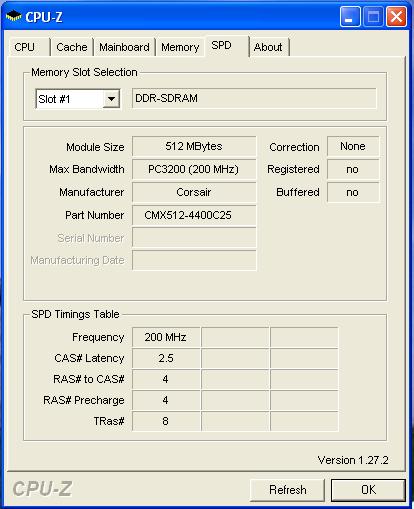Close the CPU-Z window
414x509 pixels.
click(396, 16)
